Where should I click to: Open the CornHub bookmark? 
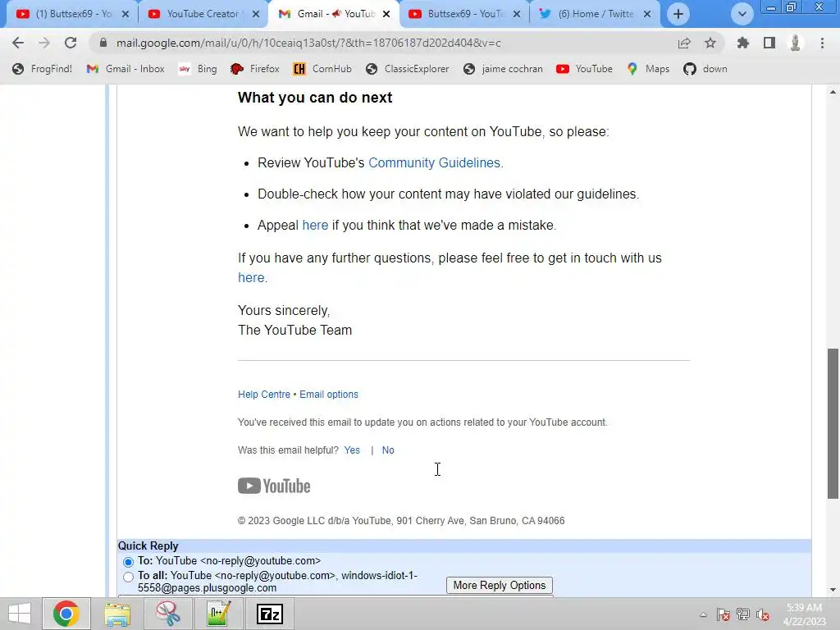[322, 69]
